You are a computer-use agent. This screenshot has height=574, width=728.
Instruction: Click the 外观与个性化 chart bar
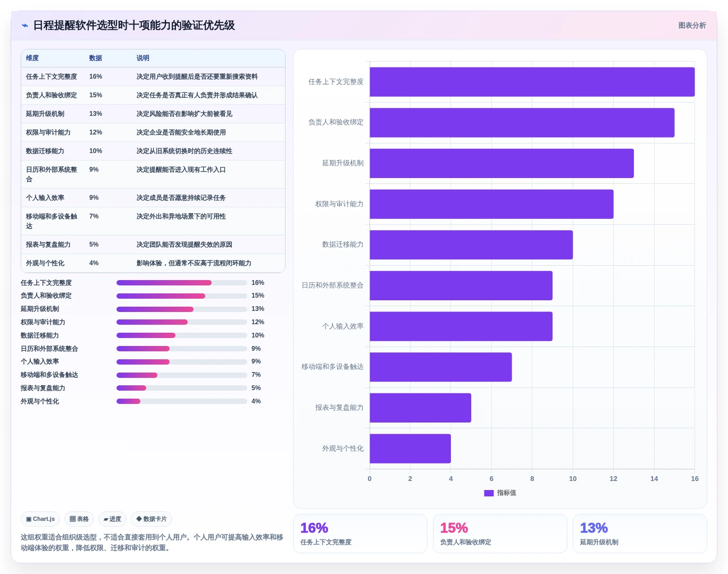(411, 449)
